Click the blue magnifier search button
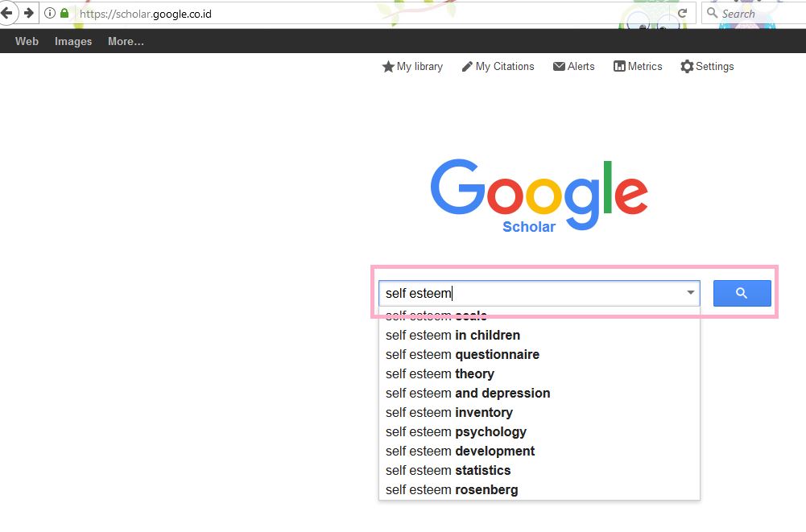The width and height of the screenshot is (806, 532). point(741,293)
